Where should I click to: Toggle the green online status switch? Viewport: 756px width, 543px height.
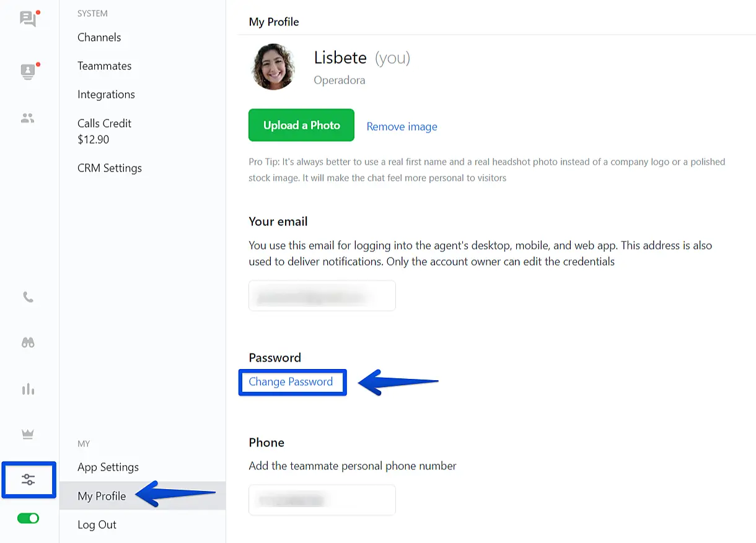click(29, 518)
